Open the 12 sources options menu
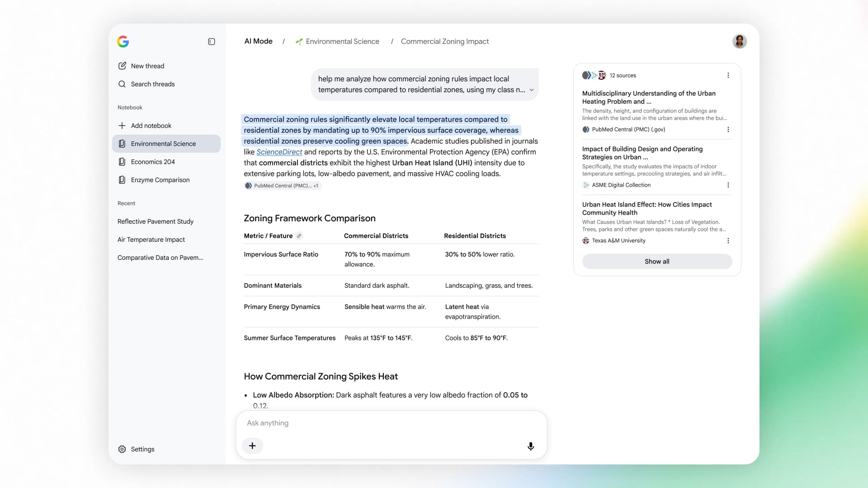The height and width of the screenshot is (488, 868). [728, 75]
